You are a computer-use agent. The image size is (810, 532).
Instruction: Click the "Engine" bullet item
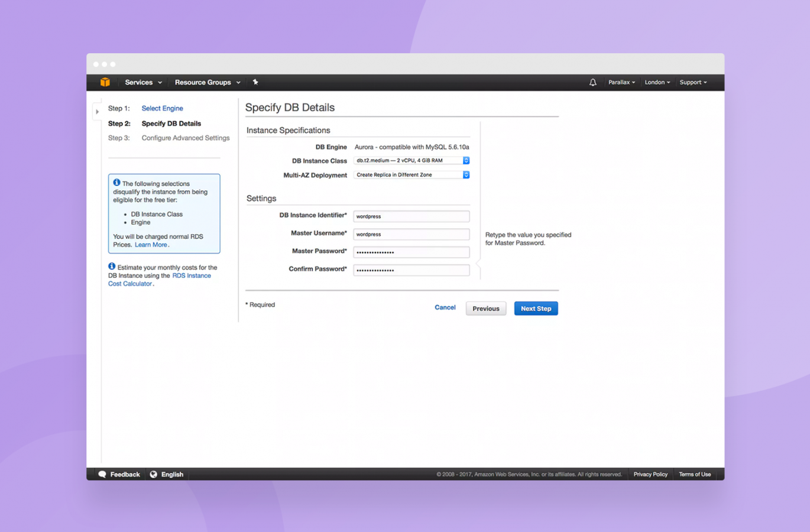(x=141, y=223)
